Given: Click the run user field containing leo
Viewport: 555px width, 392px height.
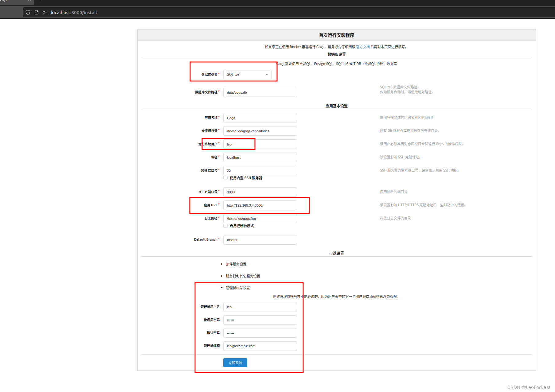Looking at the screenshot, I should (260, 144).
